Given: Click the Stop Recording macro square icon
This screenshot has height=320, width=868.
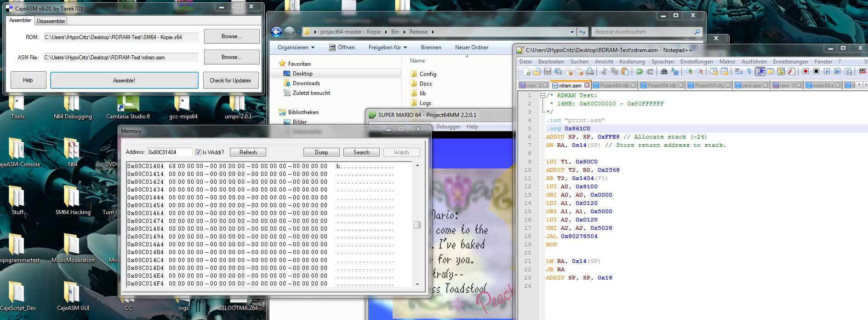Looking at the screenshot, I should click(816, 71).
